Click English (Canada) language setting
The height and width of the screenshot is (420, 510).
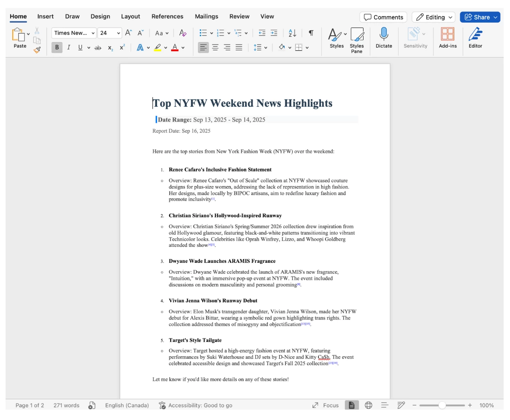point(127,405)
